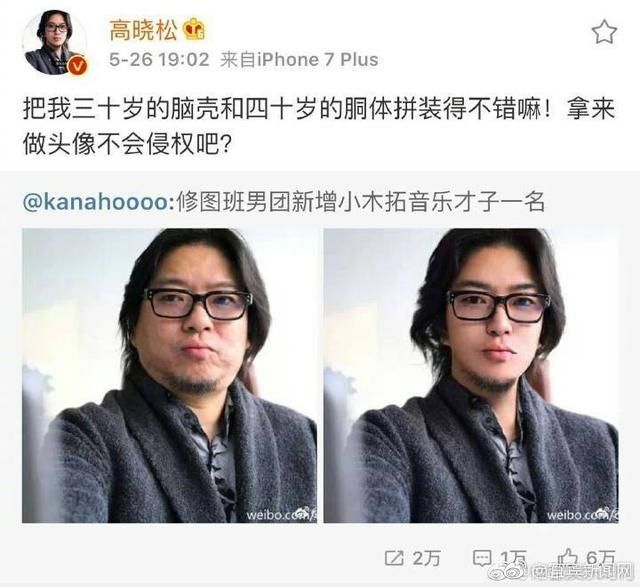This screenshot has width=640, height=587.
Task: Click the 2万 repost count
Action: click(426, 558)
